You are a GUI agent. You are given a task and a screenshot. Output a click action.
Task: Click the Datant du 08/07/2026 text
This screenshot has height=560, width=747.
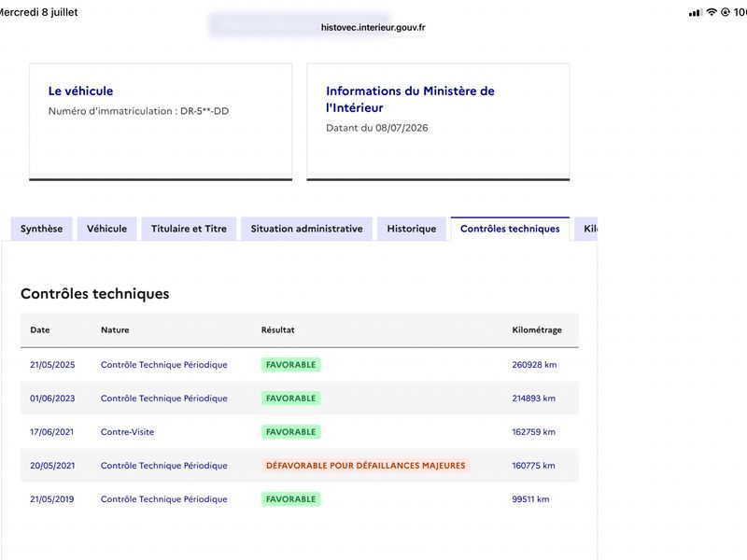(377, 128)
